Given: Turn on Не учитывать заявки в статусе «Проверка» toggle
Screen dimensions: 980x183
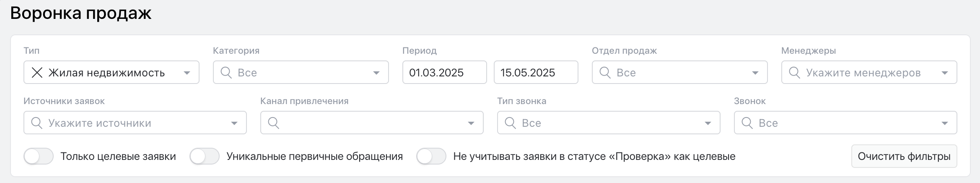Looking at the screenshot, I should coord(431,157).
